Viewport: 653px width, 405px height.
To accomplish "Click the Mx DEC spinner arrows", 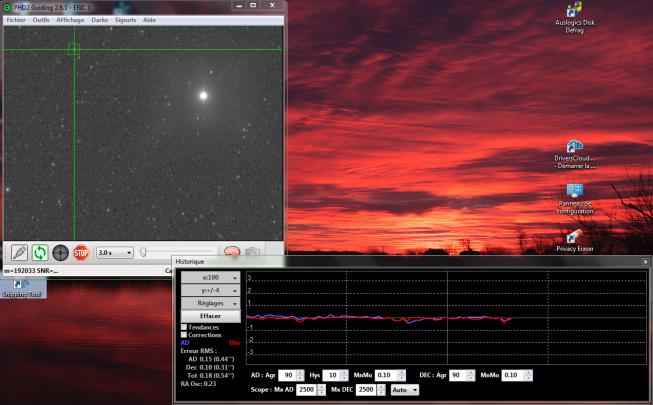I will point(381,390).
